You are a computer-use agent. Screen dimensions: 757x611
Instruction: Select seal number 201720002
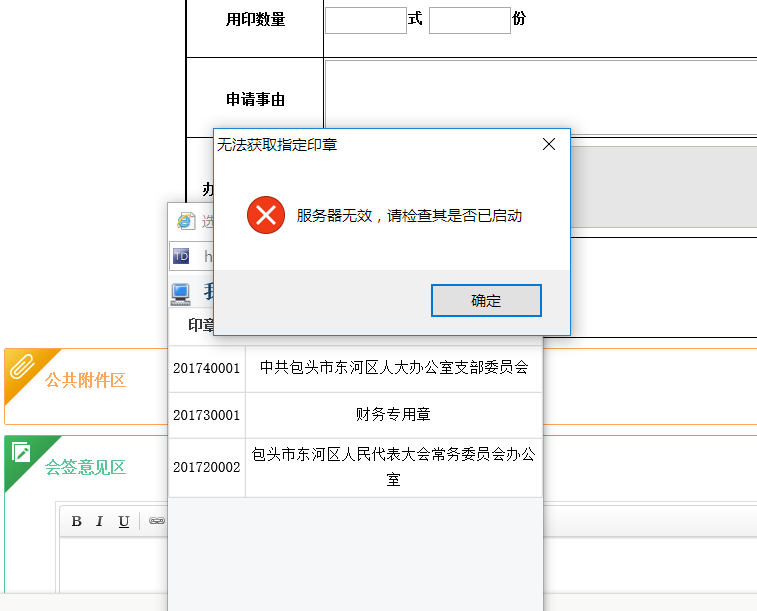coord(207,467)
